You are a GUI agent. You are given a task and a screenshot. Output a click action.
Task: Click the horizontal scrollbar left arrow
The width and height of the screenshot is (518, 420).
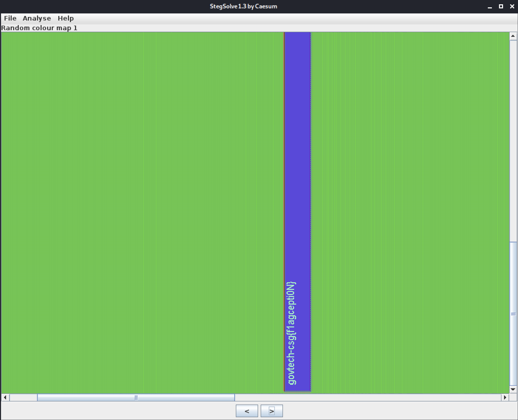[5, 397]
